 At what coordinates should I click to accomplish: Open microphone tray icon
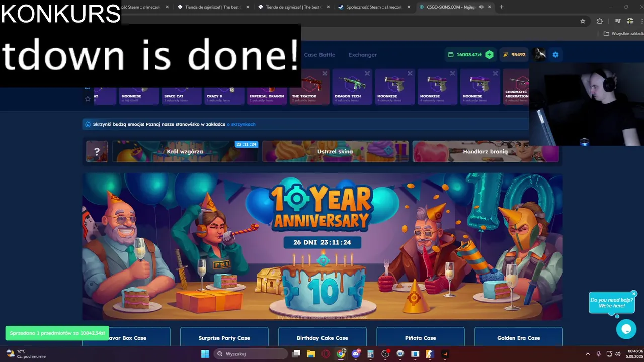[599, 354]
